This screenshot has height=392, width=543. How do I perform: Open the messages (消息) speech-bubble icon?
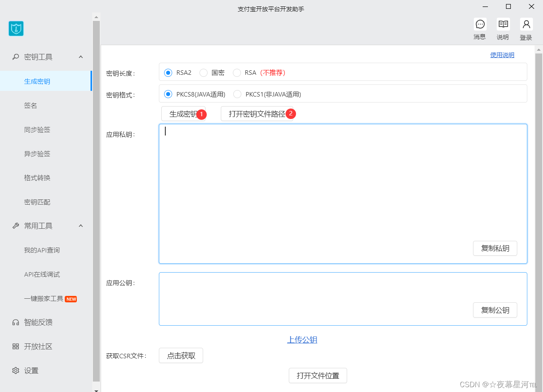[480, 24]
